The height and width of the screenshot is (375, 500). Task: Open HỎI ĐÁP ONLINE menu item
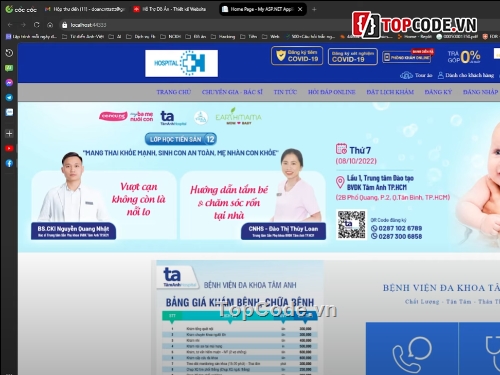coord(332,92)
